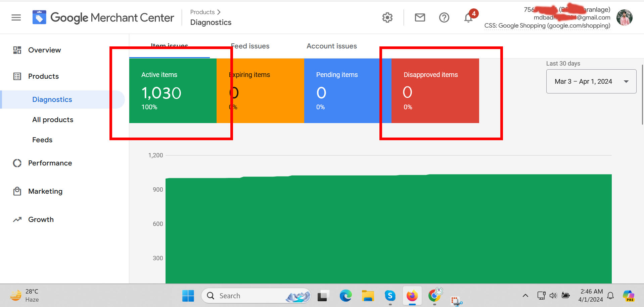The width and height of the screenshot is (644, 307).
Task: Open the mail envelope icon
Action: coord(420,17)
